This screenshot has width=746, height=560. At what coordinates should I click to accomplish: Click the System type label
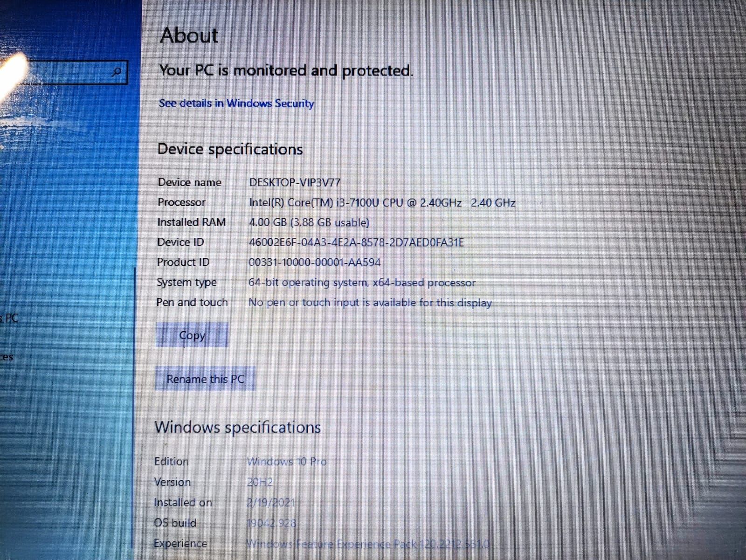point(186,283)
